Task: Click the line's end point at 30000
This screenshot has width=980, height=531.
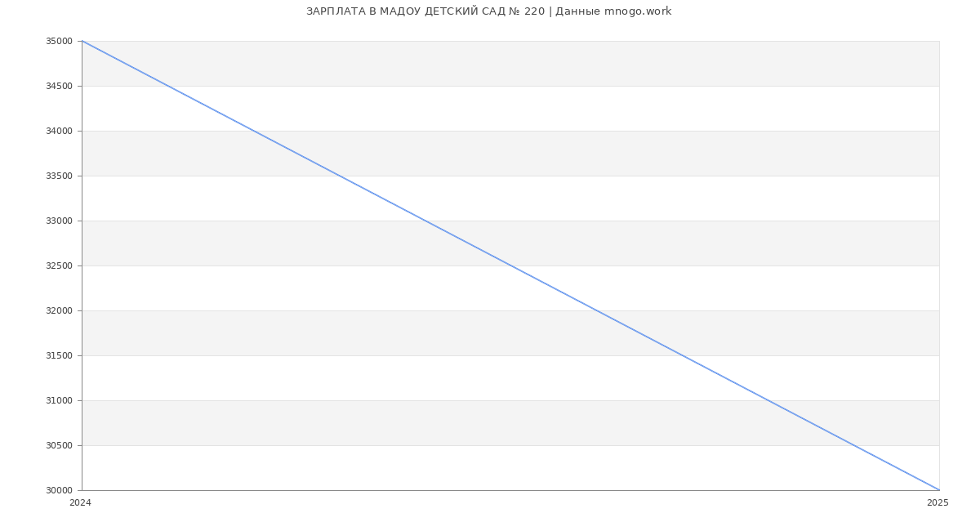Action: click(939, 490)
